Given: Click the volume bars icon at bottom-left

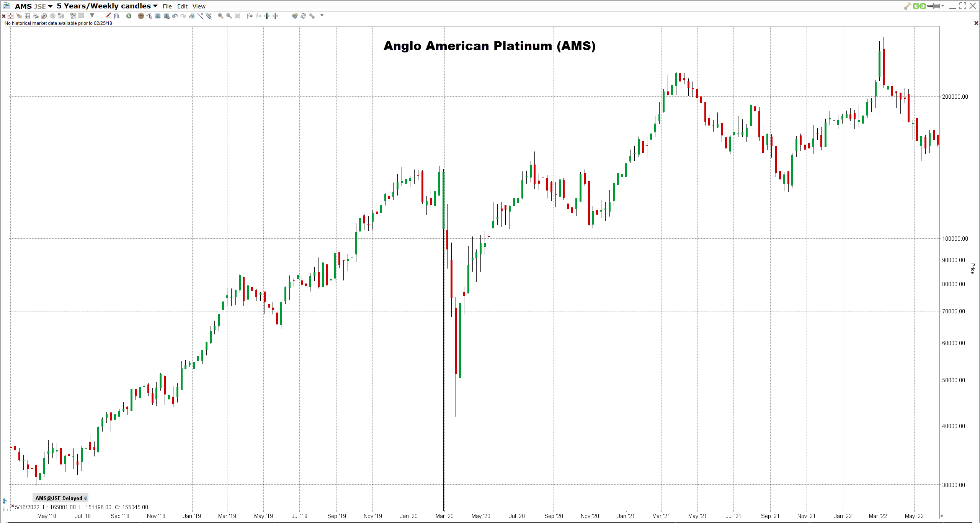Looking at the screenshot, I should click(4, 508).
